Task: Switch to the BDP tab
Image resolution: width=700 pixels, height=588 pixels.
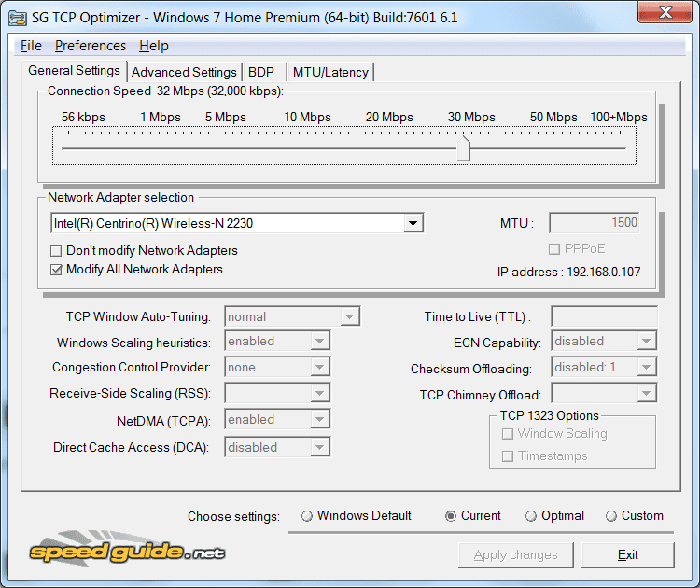Action: coord(263,72)
